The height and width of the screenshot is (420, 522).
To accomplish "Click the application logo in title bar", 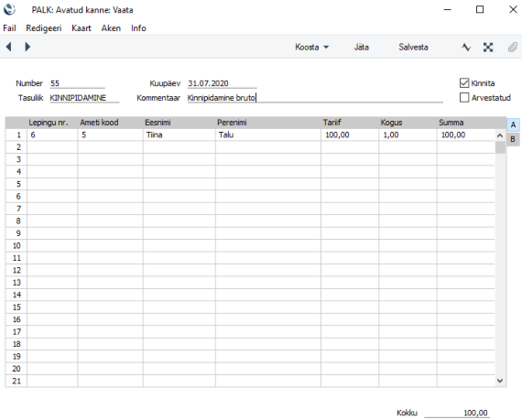I will (10, 10).
